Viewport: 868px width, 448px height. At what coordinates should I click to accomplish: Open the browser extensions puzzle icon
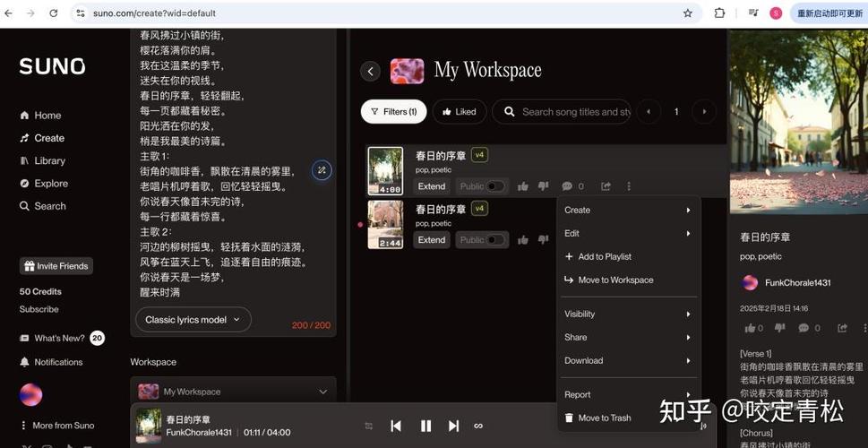(719, 13)
